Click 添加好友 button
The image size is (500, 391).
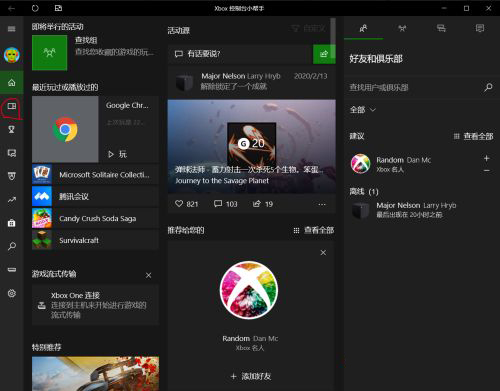tap(251, 376)
